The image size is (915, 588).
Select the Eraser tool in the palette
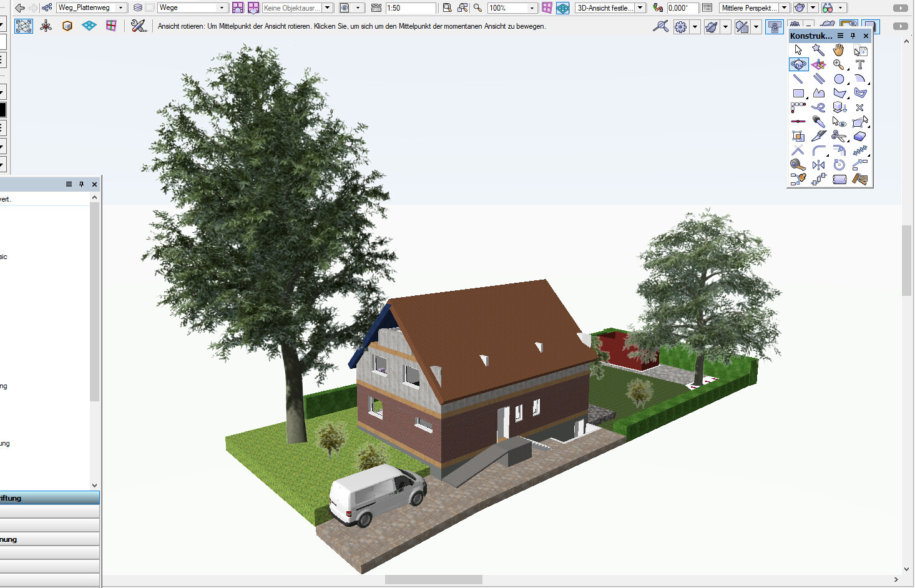click(x=860, y=136)
